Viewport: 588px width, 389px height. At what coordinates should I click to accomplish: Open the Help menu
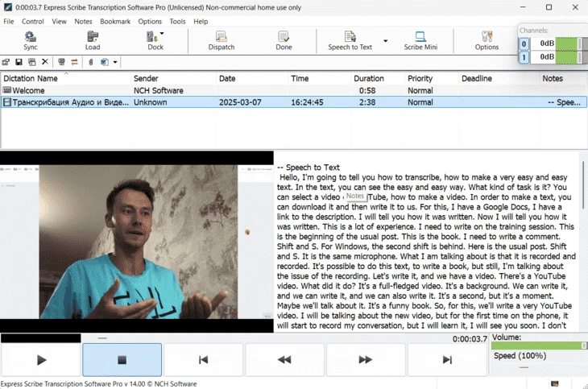pyautogui.click(x=201, y=22)
